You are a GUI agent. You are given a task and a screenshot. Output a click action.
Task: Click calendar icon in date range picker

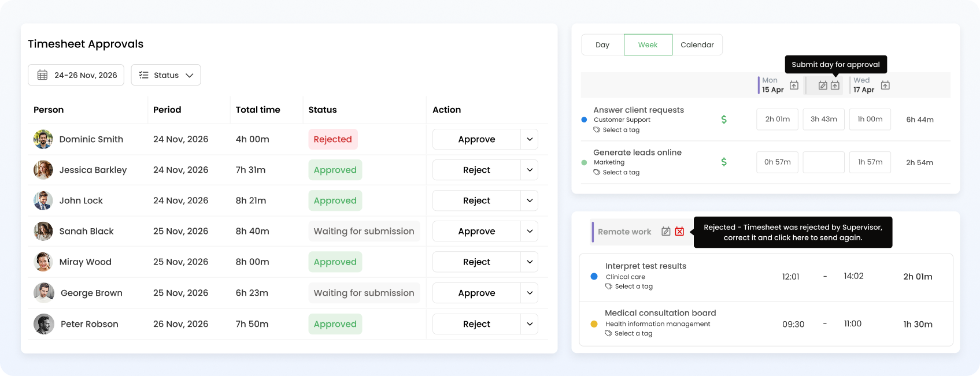point(42,75)
